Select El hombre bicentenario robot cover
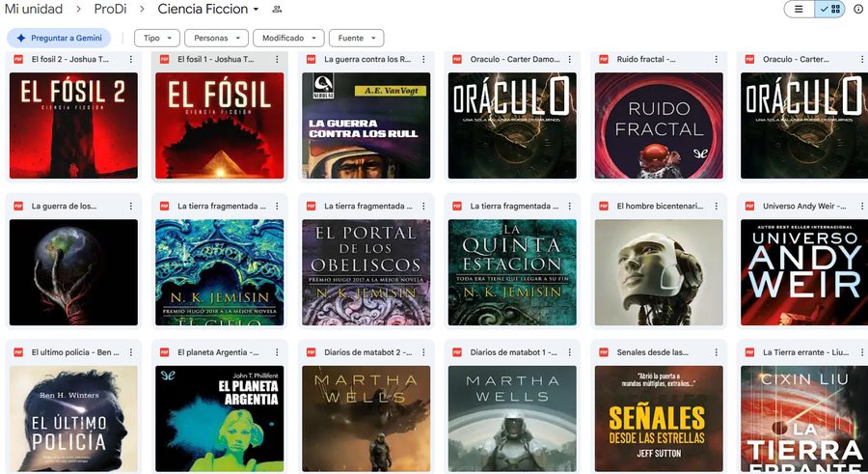 pos(659,272)
